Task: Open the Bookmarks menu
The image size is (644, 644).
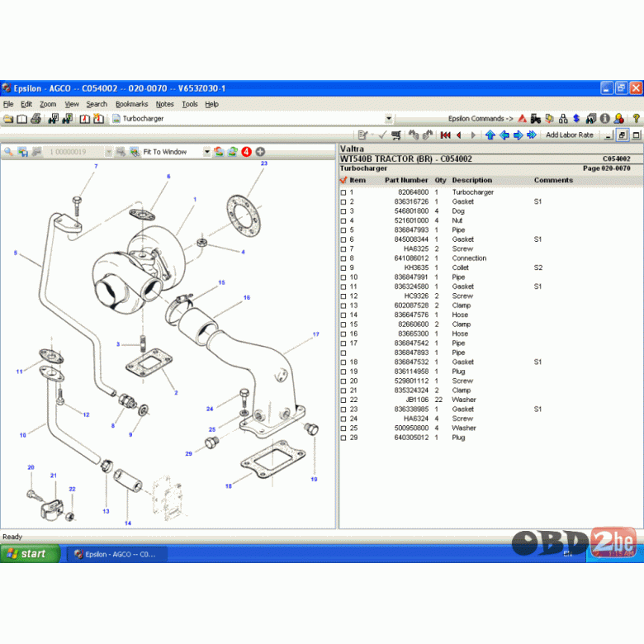Action: (131, 104)
